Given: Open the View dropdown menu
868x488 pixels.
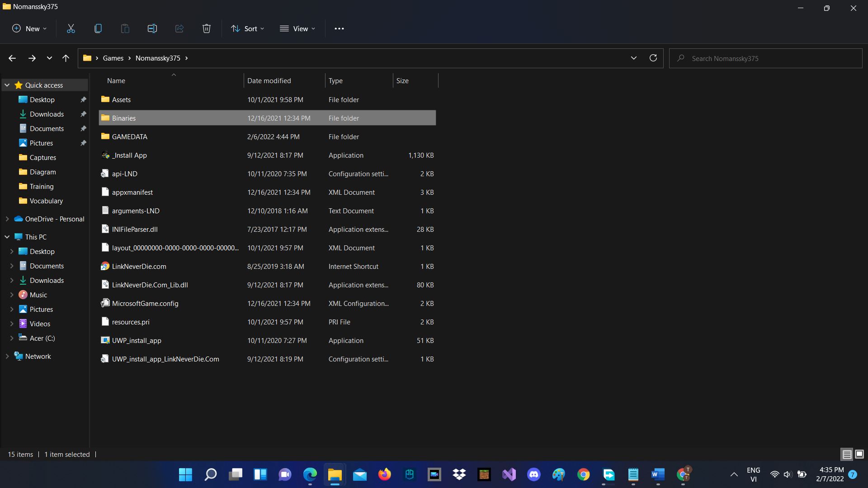Looking at the screenshot, I should pyautogui.click(x=297, y=28).
